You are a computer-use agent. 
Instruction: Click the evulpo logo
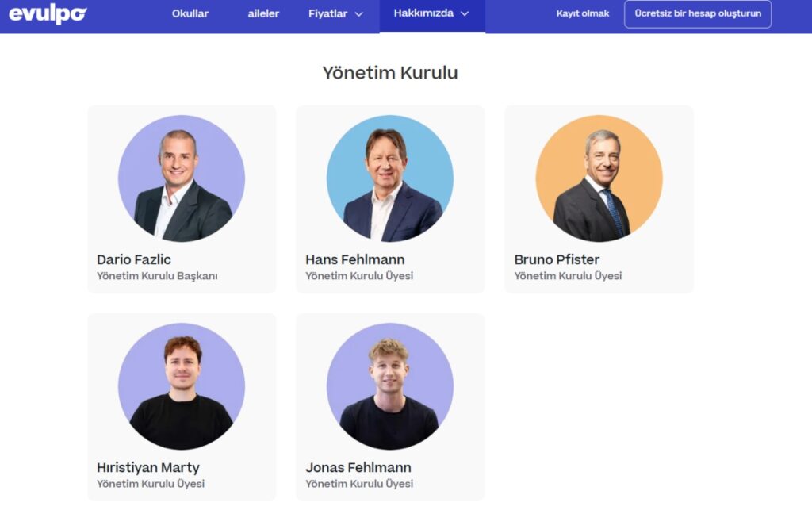point(48,14)
